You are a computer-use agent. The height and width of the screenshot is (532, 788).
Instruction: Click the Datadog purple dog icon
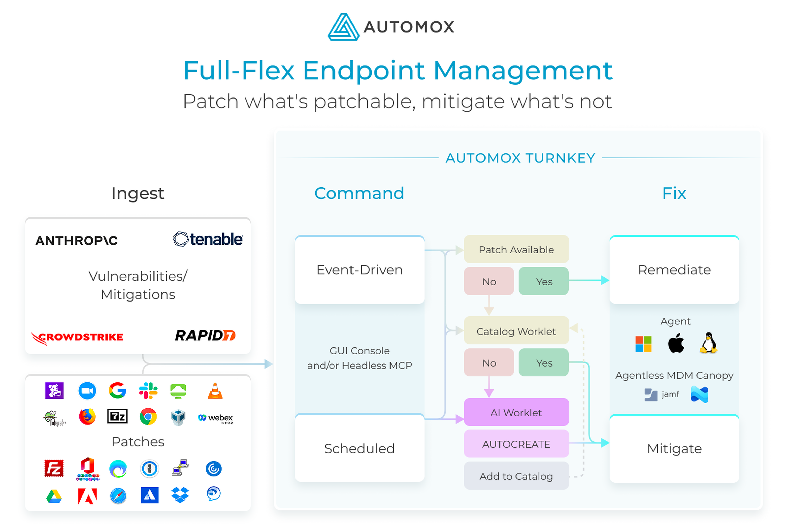tap(55, 391)
